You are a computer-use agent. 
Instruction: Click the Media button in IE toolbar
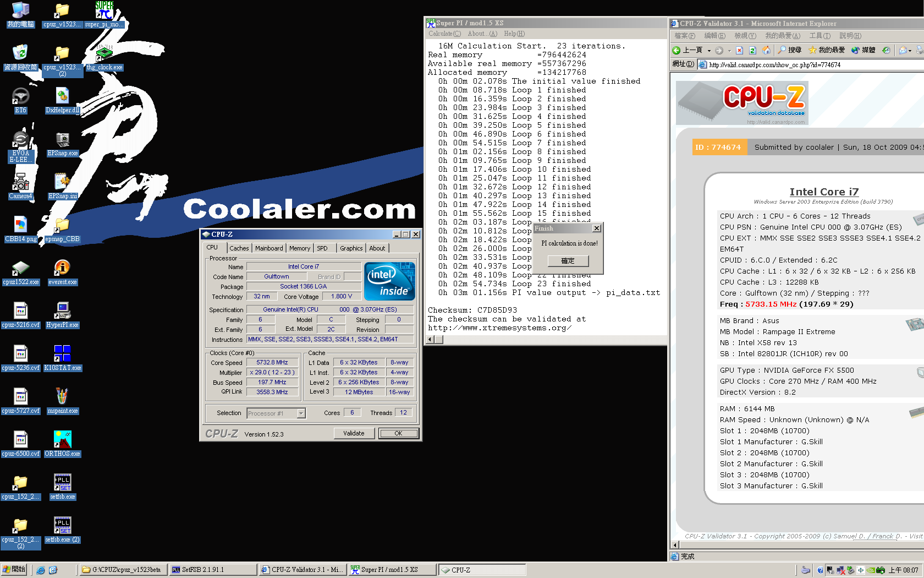pyautogui.click(x=863, y=50)
